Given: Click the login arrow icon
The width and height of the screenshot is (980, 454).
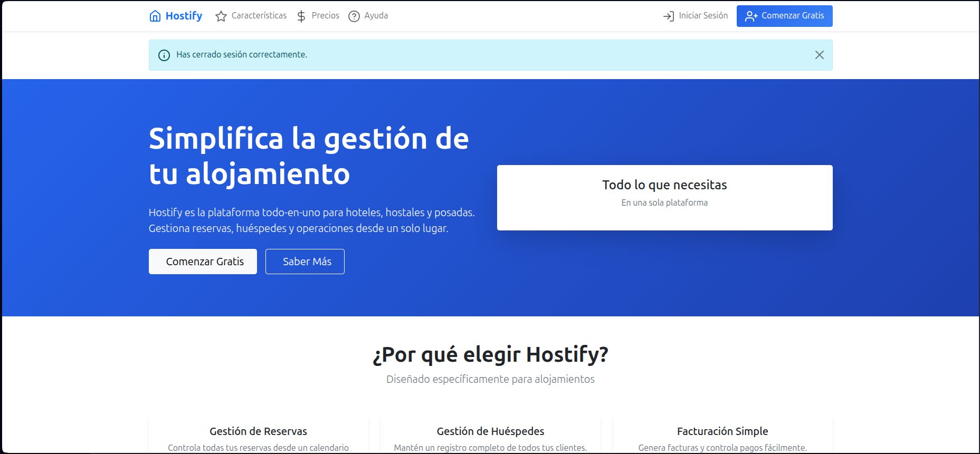Looking at the screenshot, I should (x=668, y=16).
